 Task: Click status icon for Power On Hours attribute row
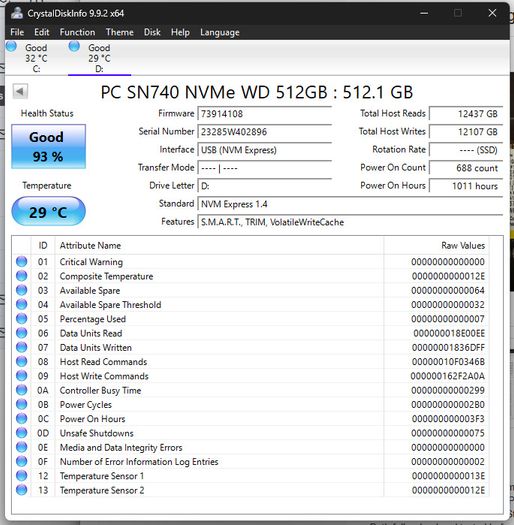(21, 419)
